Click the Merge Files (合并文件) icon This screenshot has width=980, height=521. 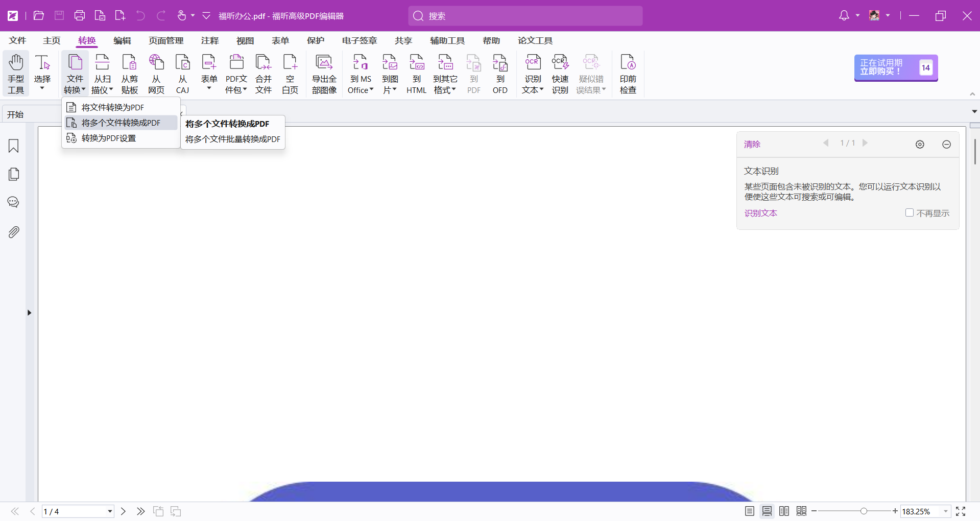pyautogui.click(x=264, y=74)
